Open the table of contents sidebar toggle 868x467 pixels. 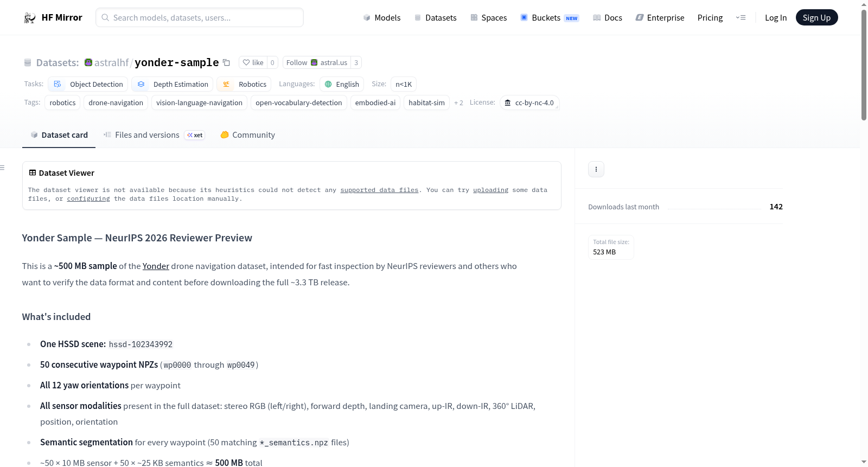[3, 168]
